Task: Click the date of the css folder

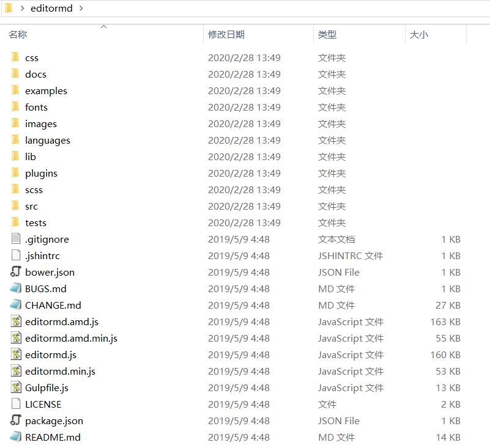Action: click(244, 57)
